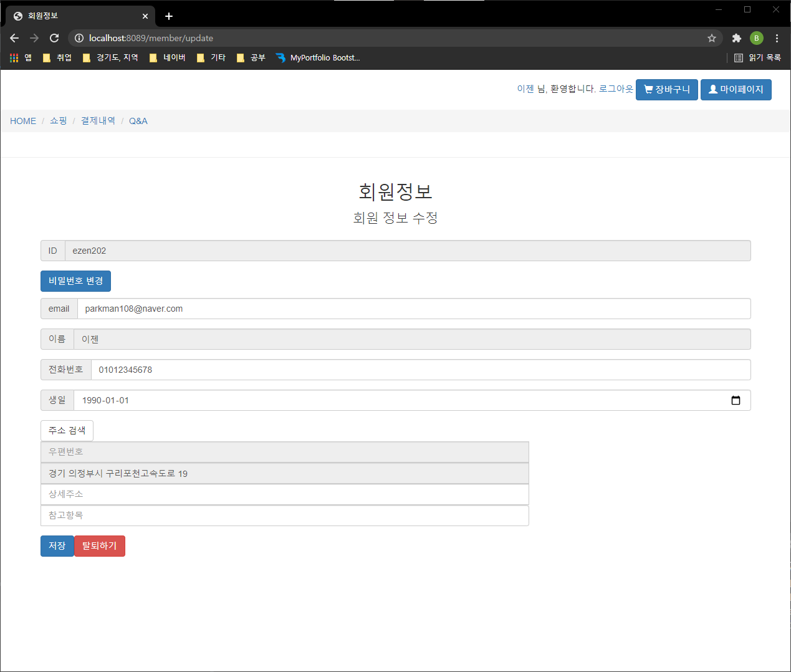The image size is (791, 672).
Task: Click the back navigation arrow
Action: point(14,38)
